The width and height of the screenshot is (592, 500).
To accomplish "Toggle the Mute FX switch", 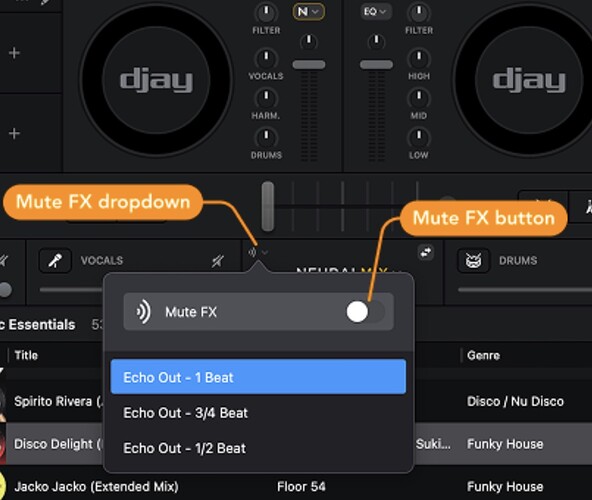I will [x=365, y=312].
